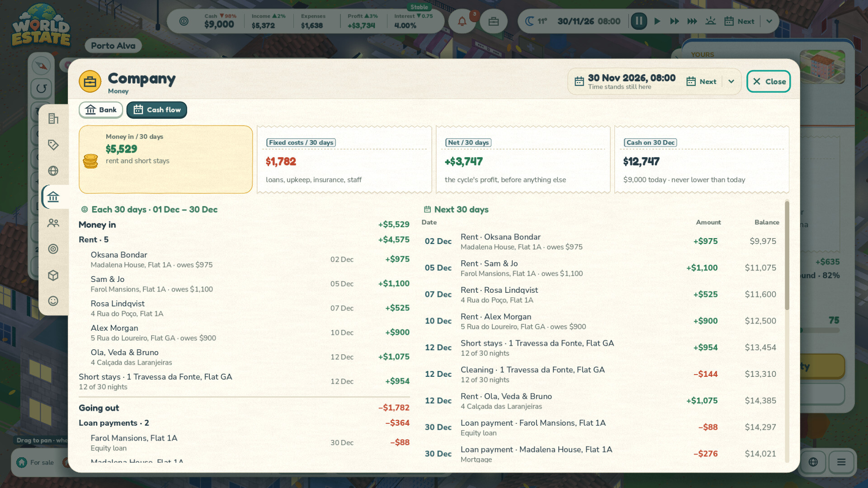Click the cash flow list scrollbar
The image size is (868, 488).
pyautogui.click(x=787, y=255)
